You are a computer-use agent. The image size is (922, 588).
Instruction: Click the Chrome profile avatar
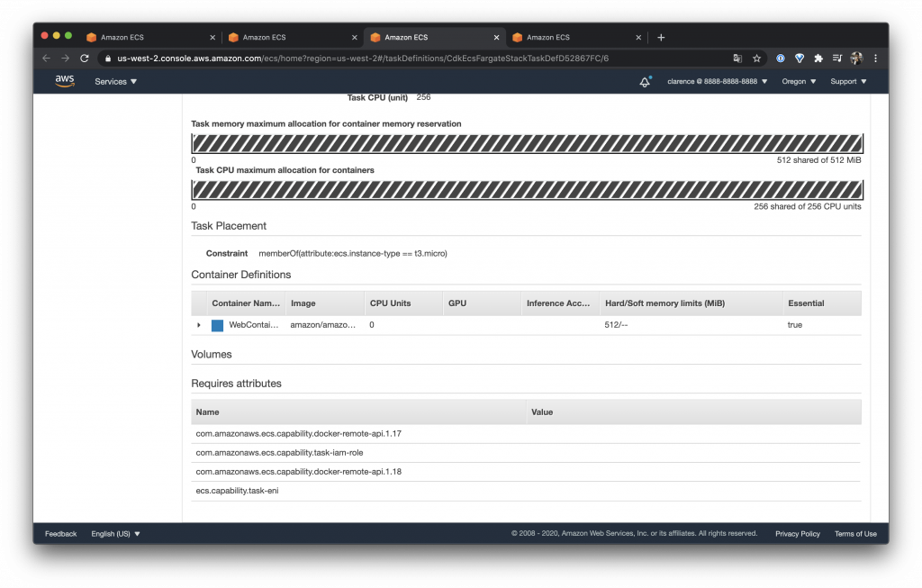(x=857, y=59)
